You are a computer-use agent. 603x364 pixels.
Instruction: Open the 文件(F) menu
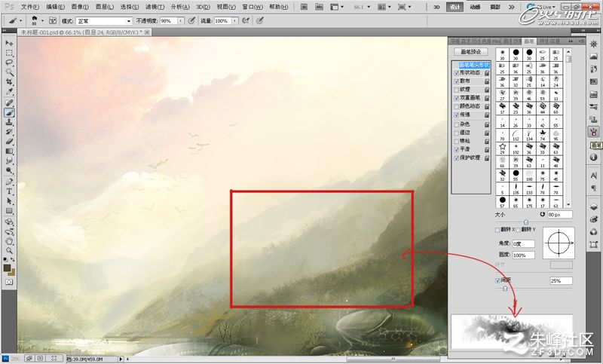tap(30, 7)
